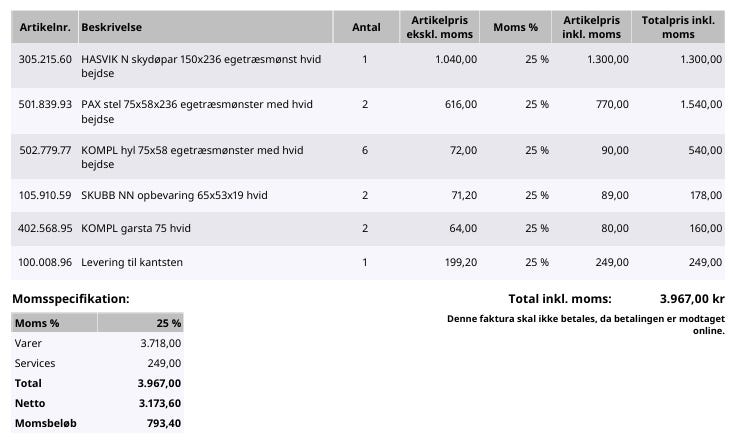Screen dimensions: 733x445
Task: Click the Varer amount 3.718,00
Action: tap(160, 343)
